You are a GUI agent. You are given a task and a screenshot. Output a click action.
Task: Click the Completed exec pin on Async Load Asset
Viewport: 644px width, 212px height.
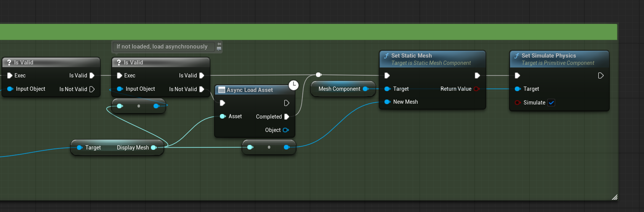287,117
